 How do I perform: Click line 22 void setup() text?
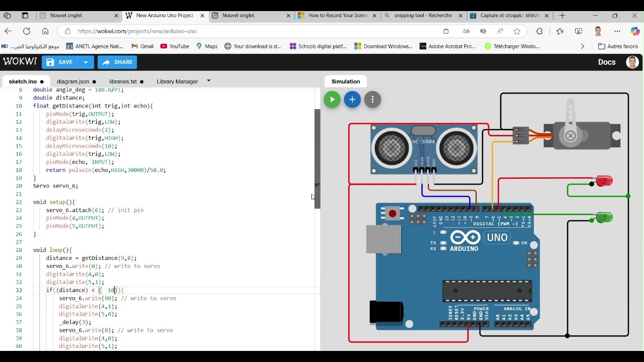[54, 202]
